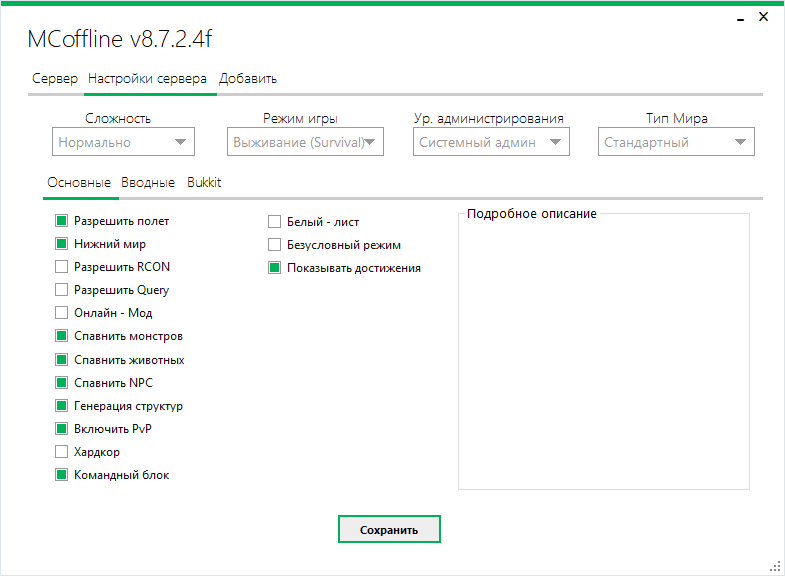The height and width of the screenshot is (576, 785).
Task: Close the MCoffline window
Action: pyautogui.click(x=763, y=17)
